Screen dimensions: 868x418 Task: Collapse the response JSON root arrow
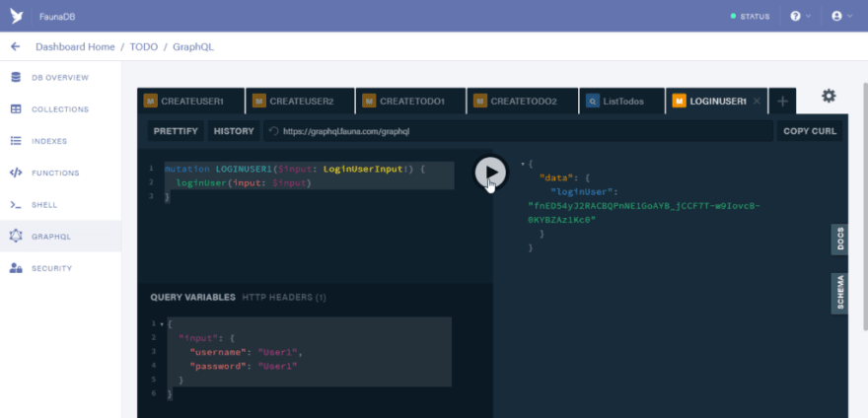[523, 165]
